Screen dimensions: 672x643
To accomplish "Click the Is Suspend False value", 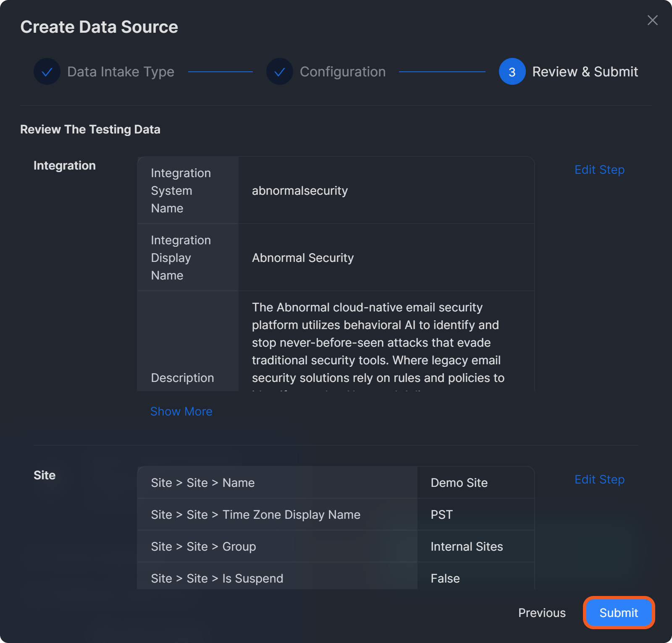I will 445,578.
